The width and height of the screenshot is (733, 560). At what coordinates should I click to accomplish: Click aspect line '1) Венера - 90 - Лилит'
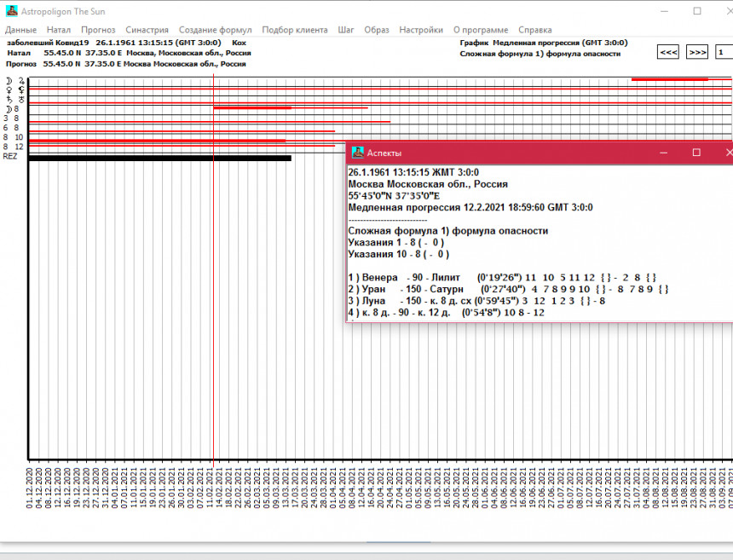point(502,278)
